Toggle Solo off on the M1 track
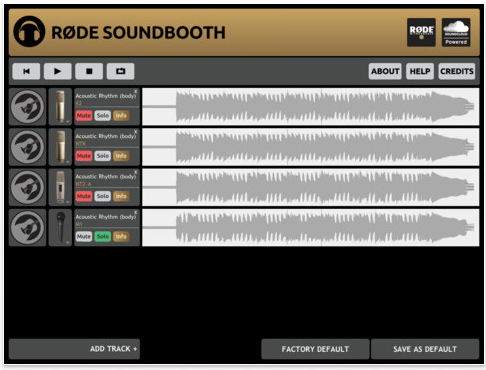 [103, 237]
